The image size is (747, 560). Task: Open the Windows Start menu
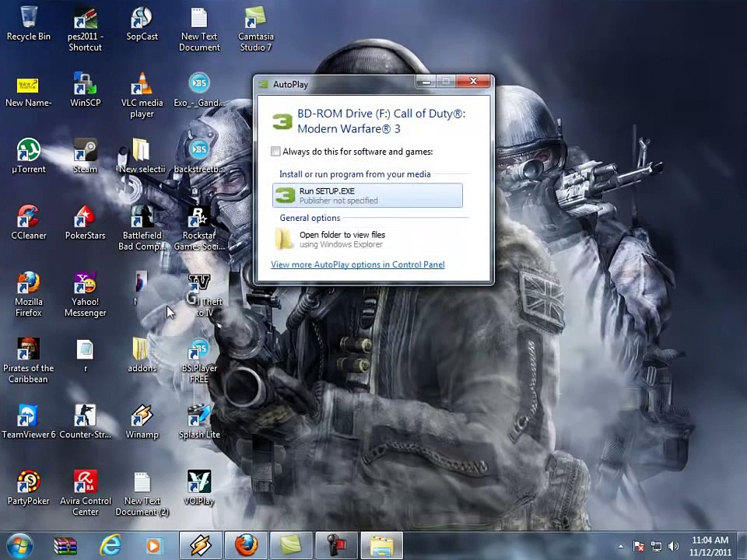(x=19, y=546)
